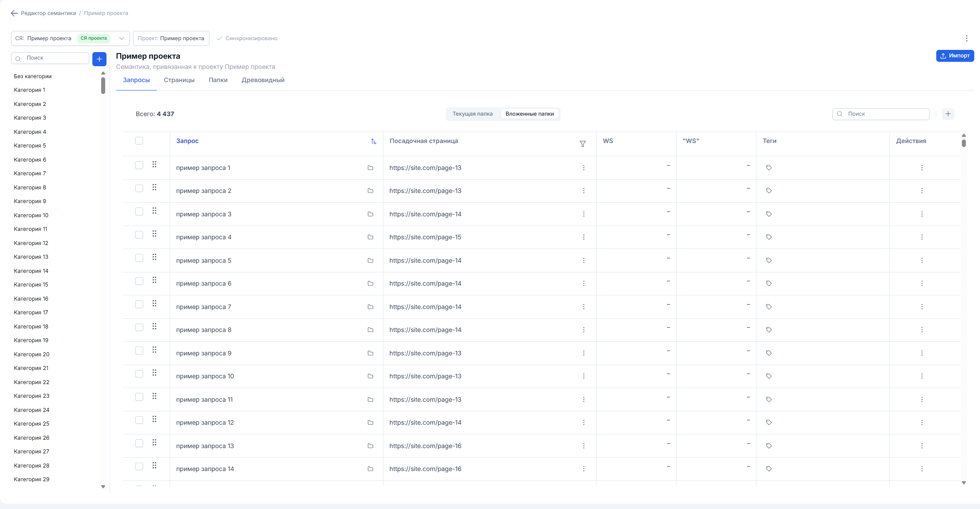Screen dimensions: 980x509
Task: Click the filter icon in Посадочная страница header
Action: click(x=583, y=144)
